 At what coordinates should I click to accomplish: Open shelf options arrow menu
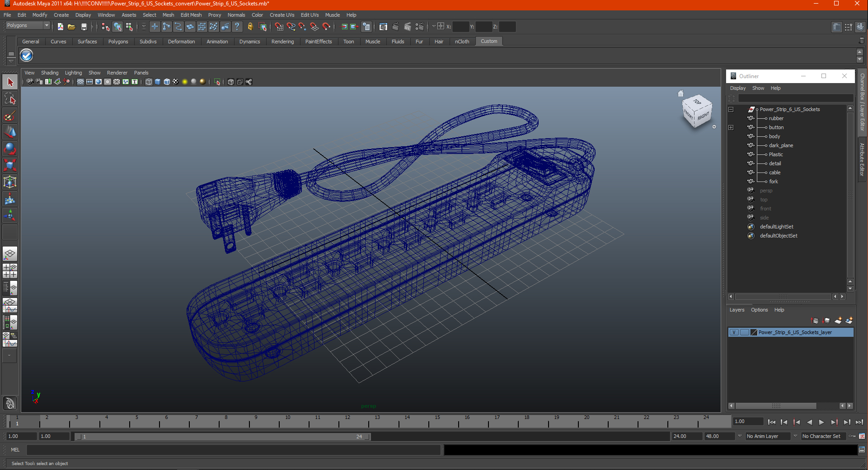coord(11,60)
